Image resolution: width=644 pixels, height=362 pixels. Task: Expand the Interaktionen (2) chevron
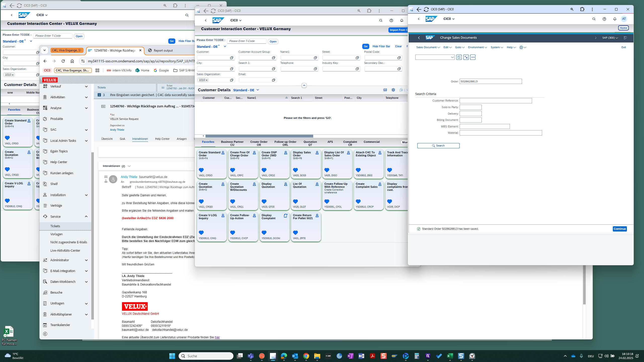point(129,166)
